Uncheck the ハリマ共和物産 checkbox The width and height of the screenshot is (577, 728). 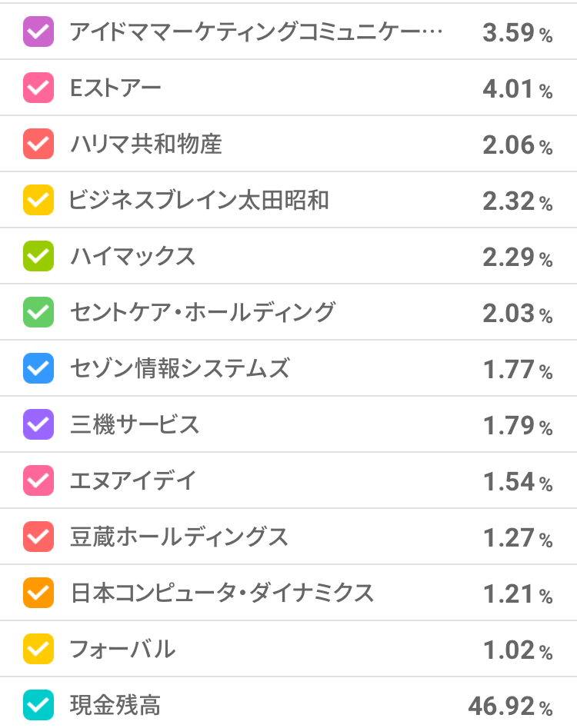tap(38, 144)
